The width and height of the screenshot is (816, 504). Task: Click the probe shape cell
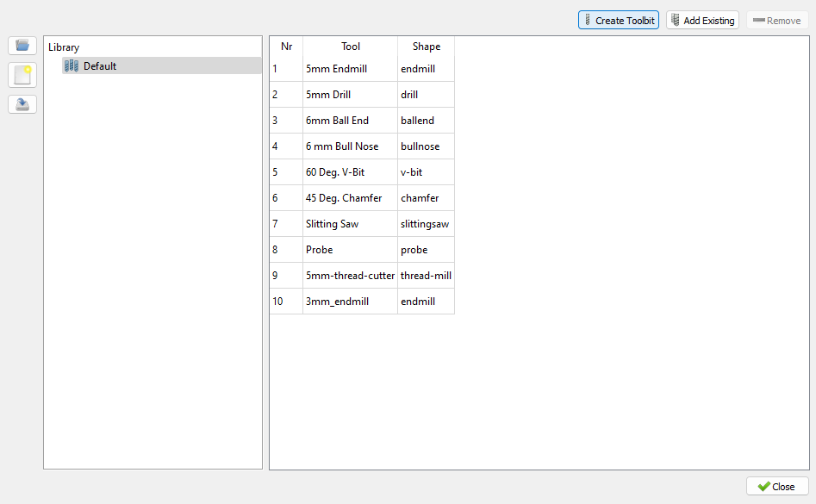(x=427, y=250)
